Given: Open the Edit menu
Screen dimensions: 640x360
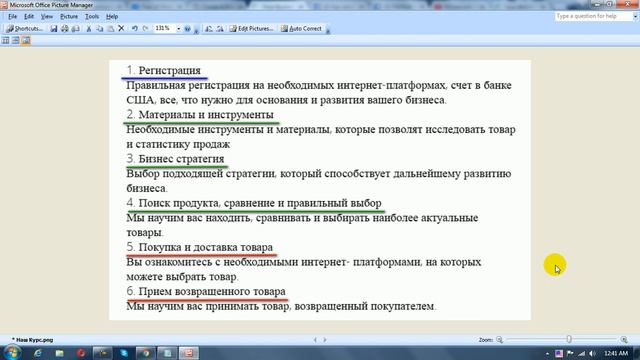Looking at the screenshot, I should tap(29, 16).
